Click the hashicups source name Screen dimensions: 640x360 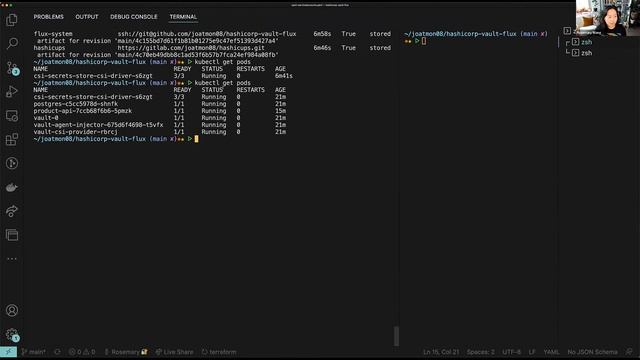pos(49,48)
